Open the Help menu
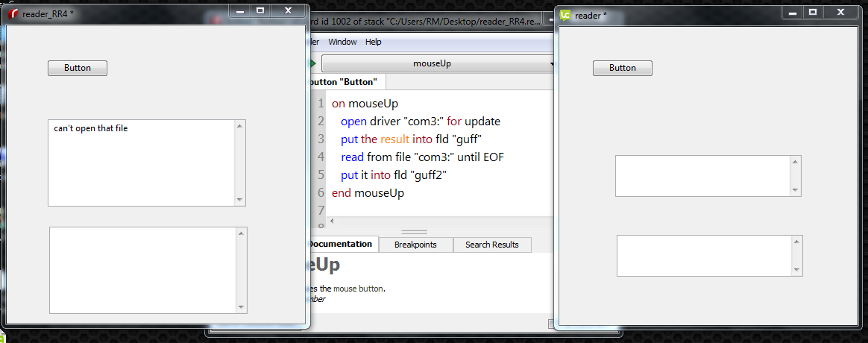Screen dimensions: 868x343 pos(373,42)
